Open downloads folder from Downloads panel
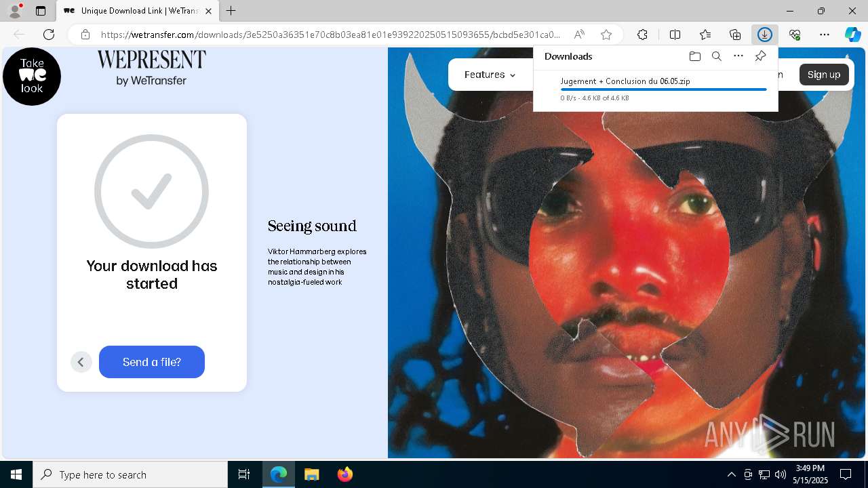868x488 pixels. (694, 56)
